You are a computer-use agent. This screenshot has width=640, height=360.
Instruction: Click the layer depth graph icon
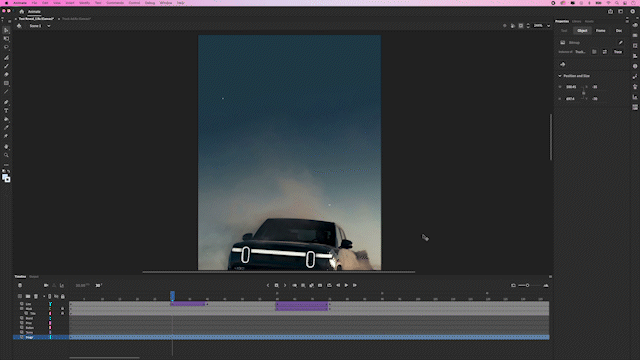[x=62, y=285]
